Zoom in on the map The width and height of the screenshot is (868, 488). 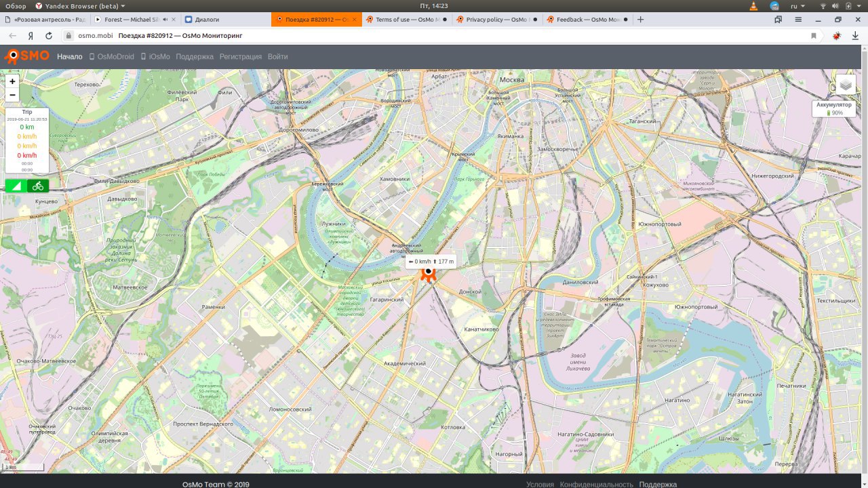[x=12, y=81]
